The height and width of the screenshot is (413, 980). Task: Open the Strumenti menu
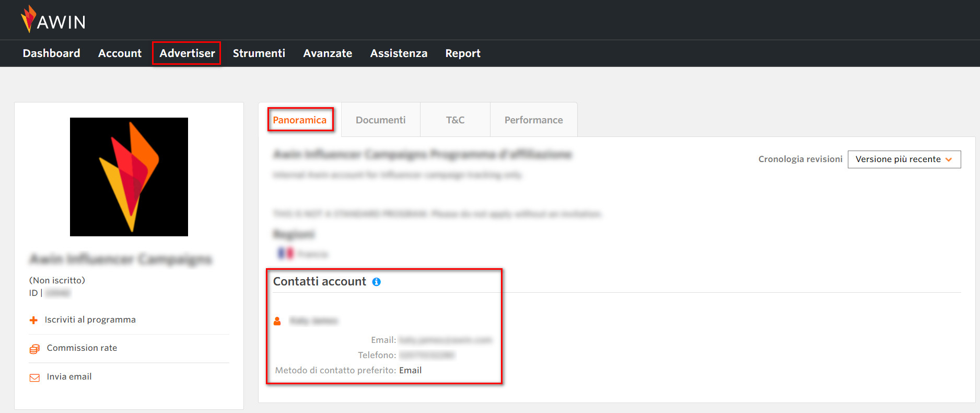coord(259,53)
